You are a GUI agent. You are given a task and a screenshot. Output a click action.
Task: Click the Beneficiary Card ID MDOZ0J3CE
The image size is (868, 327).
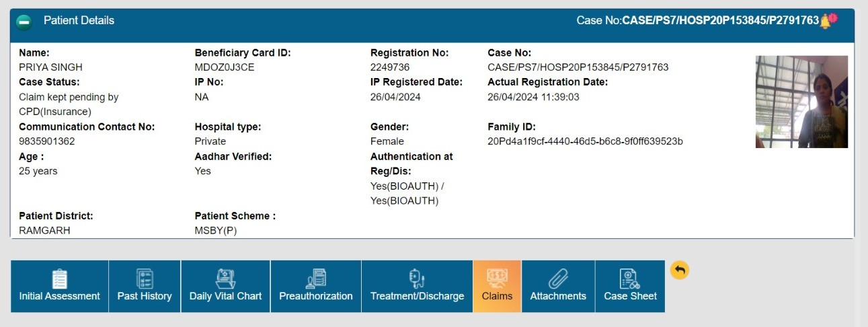pyautogui.click(x=225, y=67)
